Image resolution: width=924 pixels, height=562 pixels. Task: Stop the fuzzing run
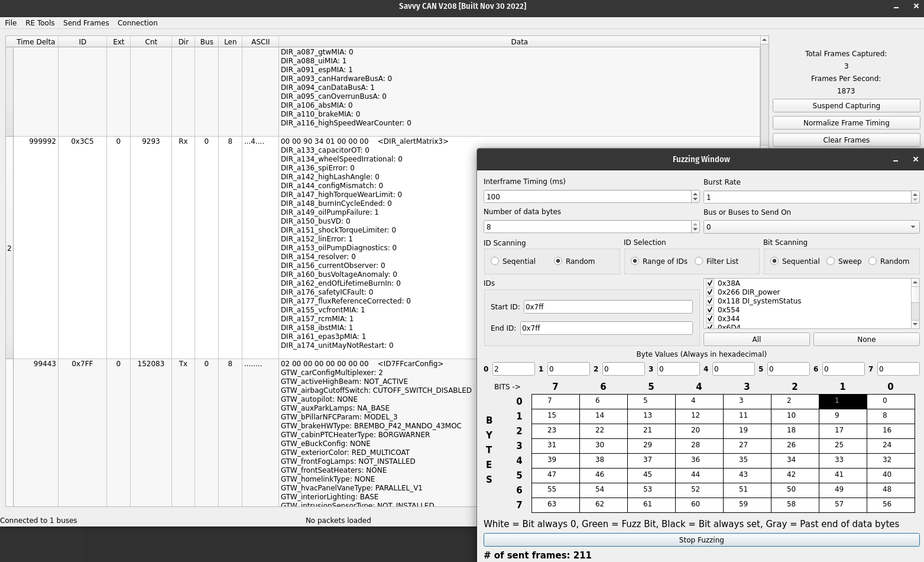[701, 540]
